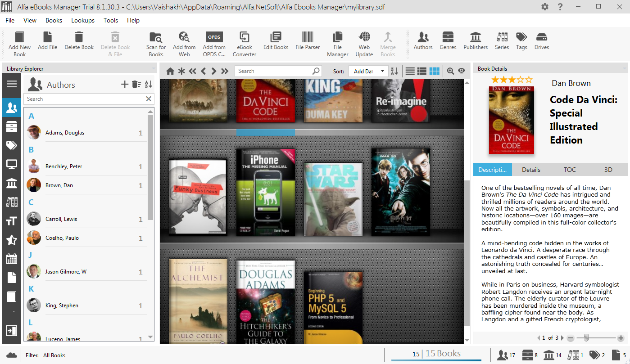Click delete authors trash-list icon
The width and height of the screenshot is (630, 364).
[136, 84]
